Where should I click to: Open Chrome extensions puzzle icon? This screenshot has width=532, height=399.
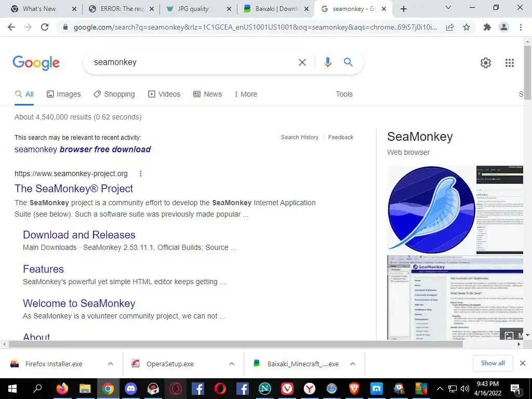(x=487, y=27)
